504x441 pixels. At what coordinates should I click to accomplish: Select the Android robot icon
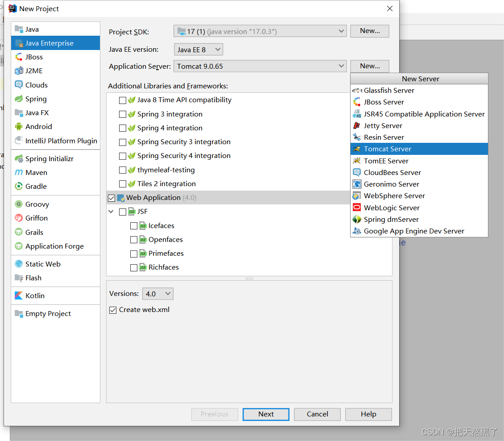tap(19, 126)
